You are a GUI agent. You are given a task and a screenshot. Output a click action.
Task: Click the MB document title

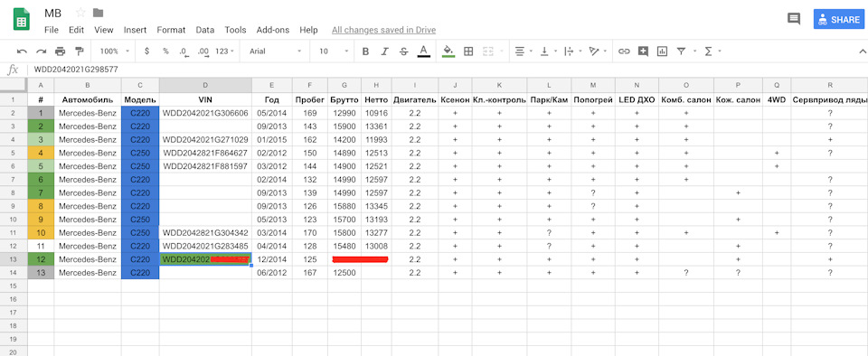tap(52, 13)
